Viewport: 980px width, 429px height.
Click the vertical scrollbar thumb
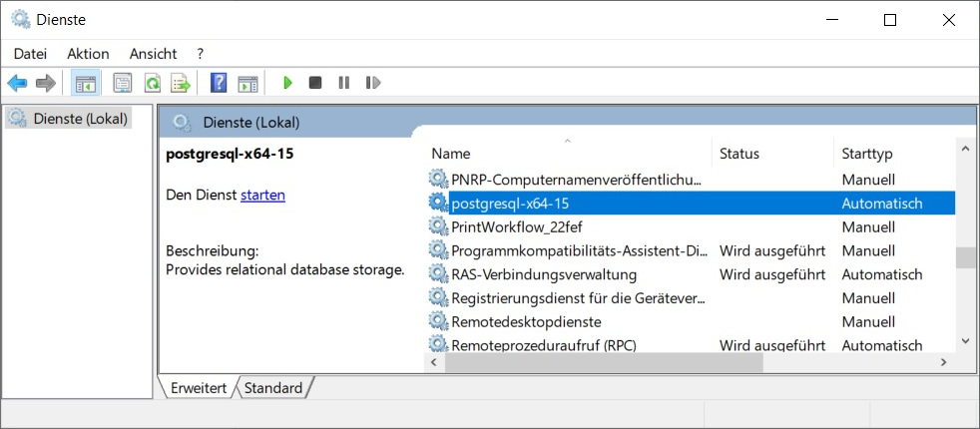coord(965,258)
